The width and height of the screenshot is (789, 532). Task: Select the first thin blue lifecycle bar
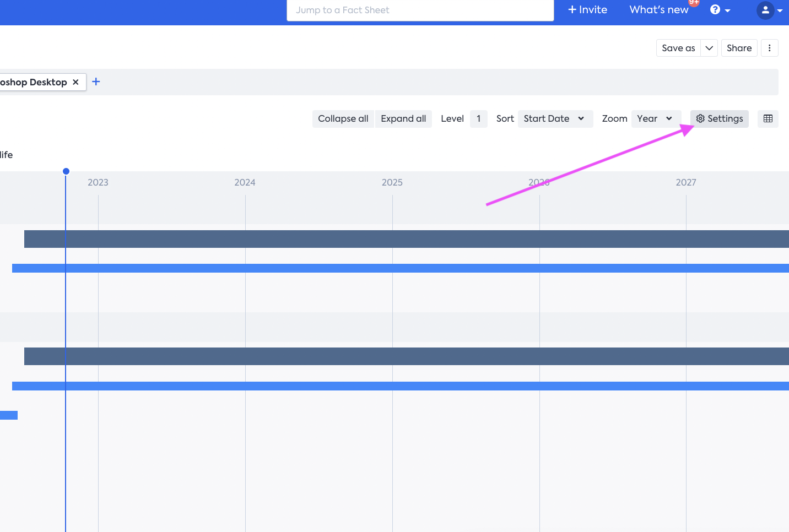pyautogui.click(x=401, y=268)
